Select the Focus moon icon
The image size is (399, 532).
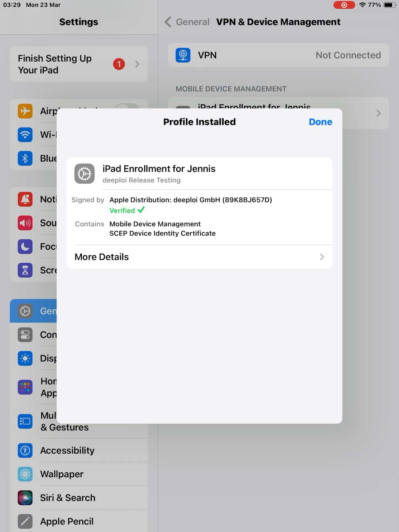(25, 247)
